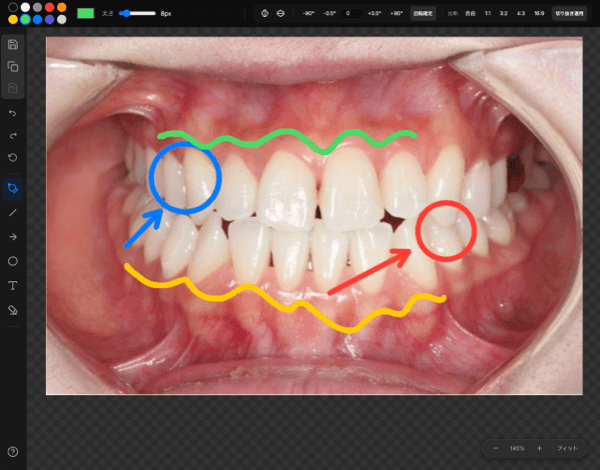
Task: Select the eraser tool
Action: click(13, 310)
